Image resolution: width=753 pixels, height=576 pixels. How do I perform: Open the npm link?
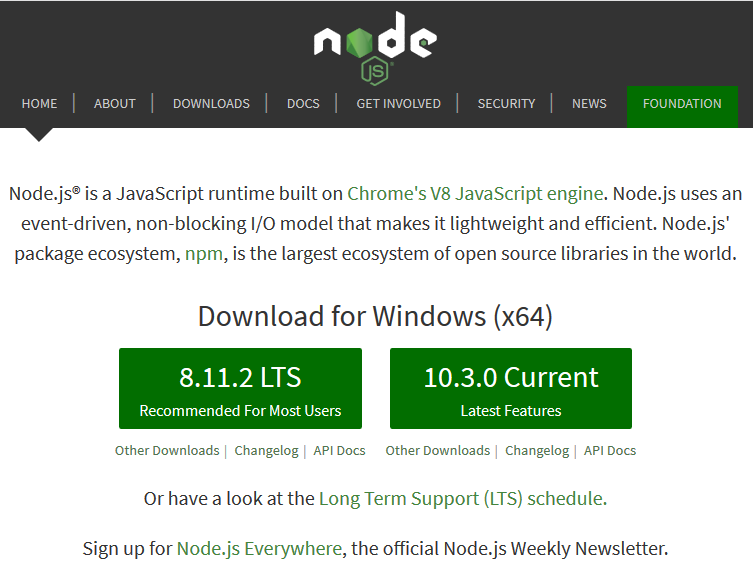click(204, 254)
